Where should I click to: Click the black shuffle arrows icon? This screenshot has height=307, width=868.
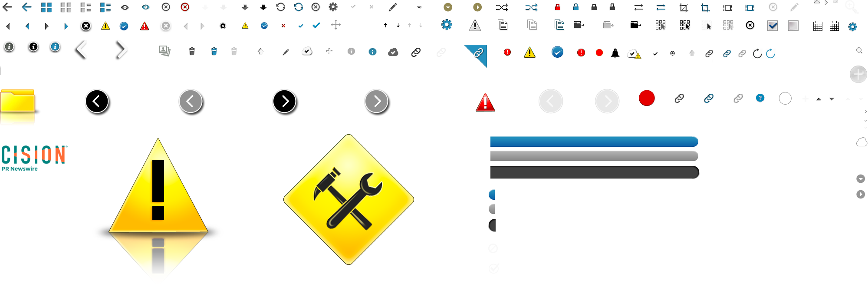tap(502, 7)
